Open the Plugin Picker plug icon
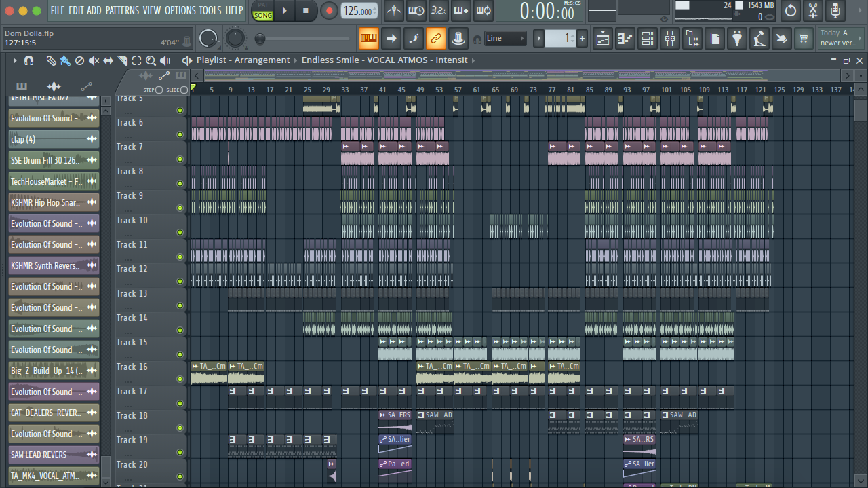This screenshot has height=488, width=868. coord(736,39)
